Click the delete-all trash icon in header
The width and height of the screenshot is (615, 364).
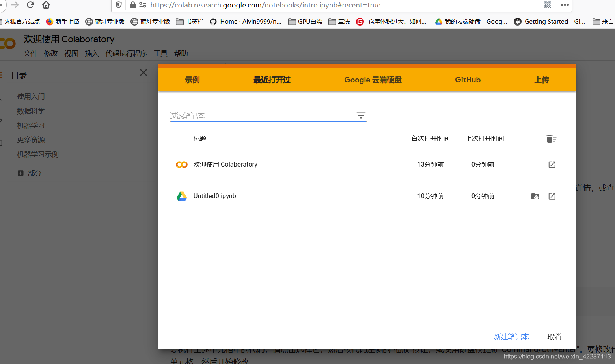552,139
